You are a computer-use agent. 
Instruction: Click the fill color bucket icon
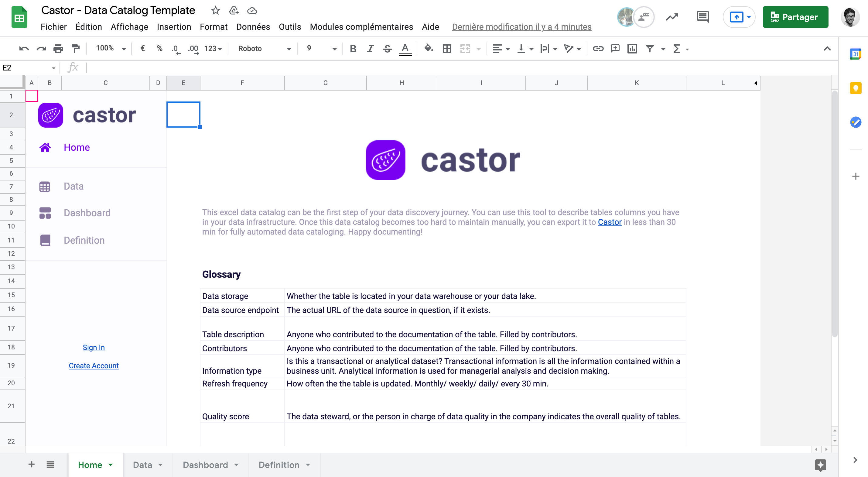(428, 49)
